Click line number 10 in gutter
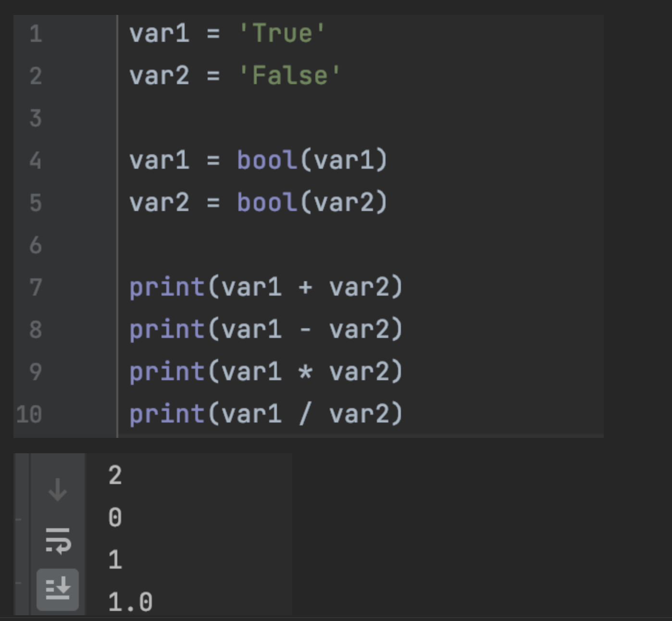Screen dimensions: 672x621 (29, 414)
